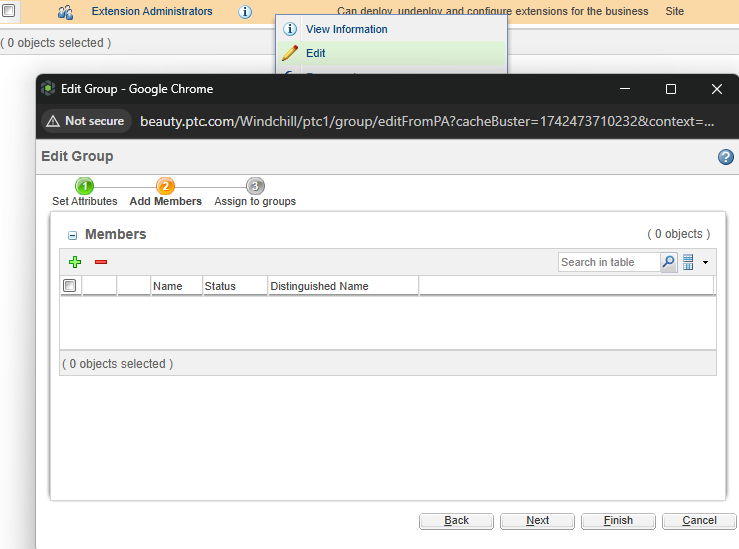The width and height of the screenshot is (739, 549).
Task: Click the Cancel button
Action: tap(699, 521)
